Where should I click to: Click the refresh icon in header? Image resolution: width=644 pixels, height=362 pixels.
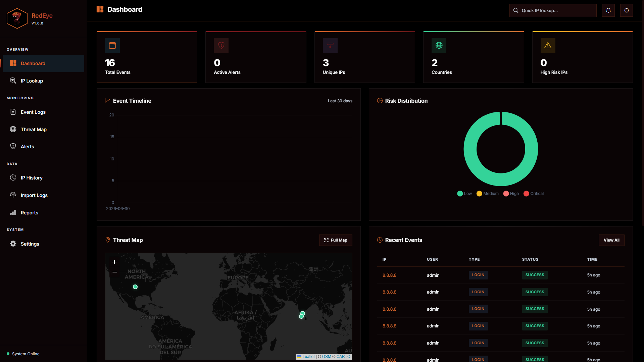(x=626, y=10)
